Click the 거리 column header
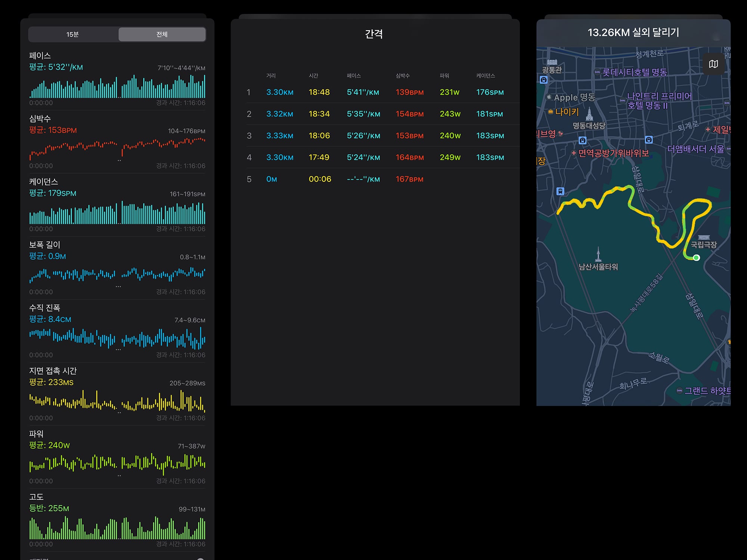This screenshot has height=560, width=747. click(271, 76)
